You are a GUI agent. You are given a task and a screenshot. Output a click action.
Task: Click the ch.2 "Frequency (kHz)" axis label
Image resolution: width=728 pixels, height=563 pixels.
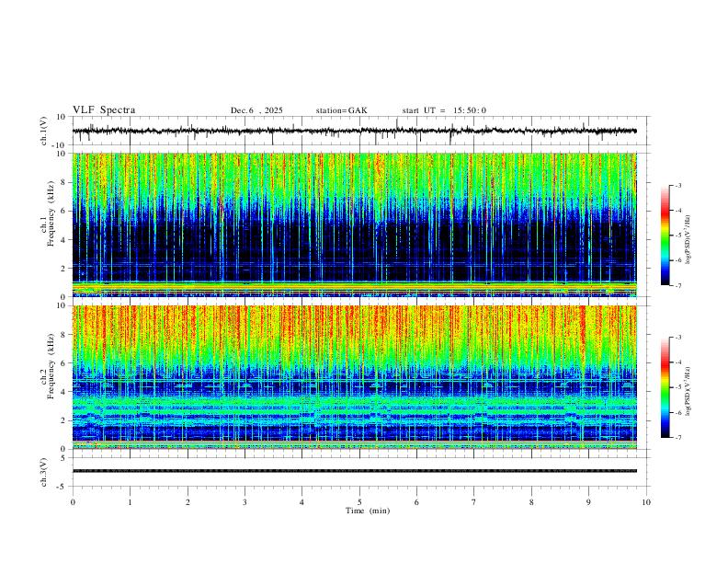[50, 366]
